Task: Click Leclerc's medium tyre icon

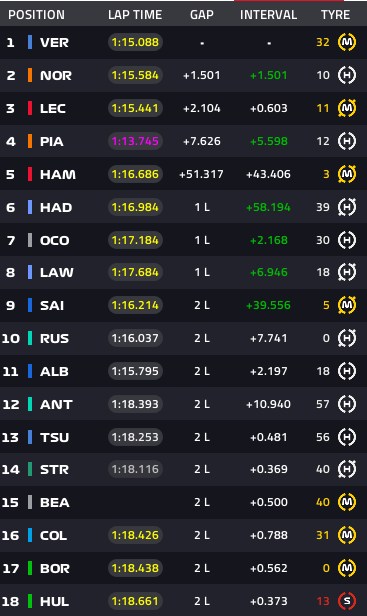Action: [347, 108]
